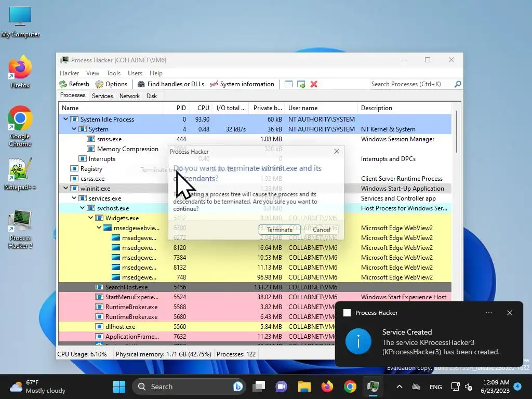The height and width of the screenshot is (399, 532).
Task: Select msedgewebview2 process with PID 8120
Action: (x=255, y=248)
